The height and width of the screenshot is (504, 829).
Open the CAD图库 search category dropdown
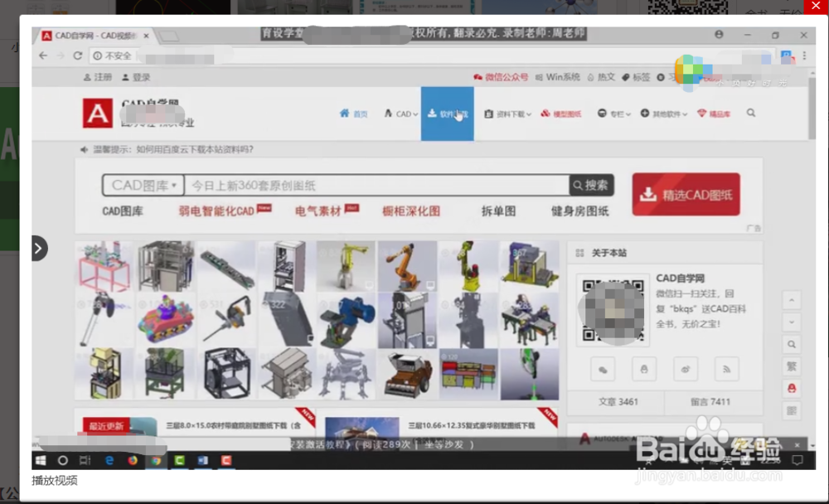tap(143, 186)
